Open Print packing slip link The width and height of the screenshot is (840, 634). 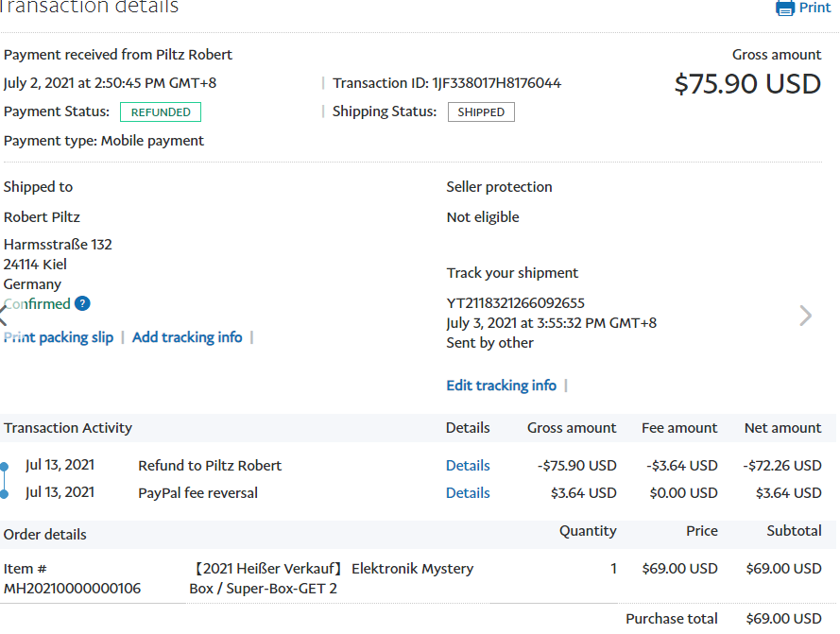59,337
